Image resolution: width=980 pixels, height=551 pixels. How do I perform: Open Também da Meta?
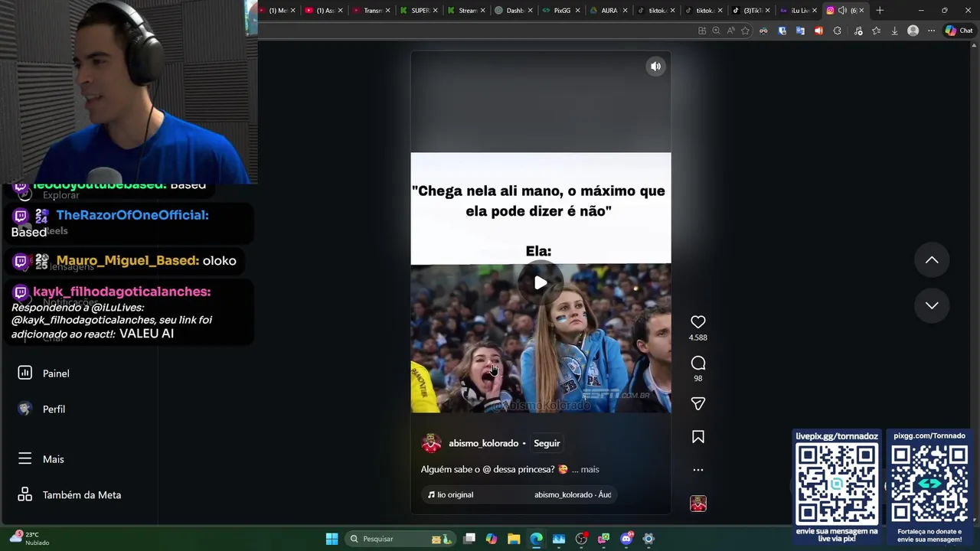(82, 495)
